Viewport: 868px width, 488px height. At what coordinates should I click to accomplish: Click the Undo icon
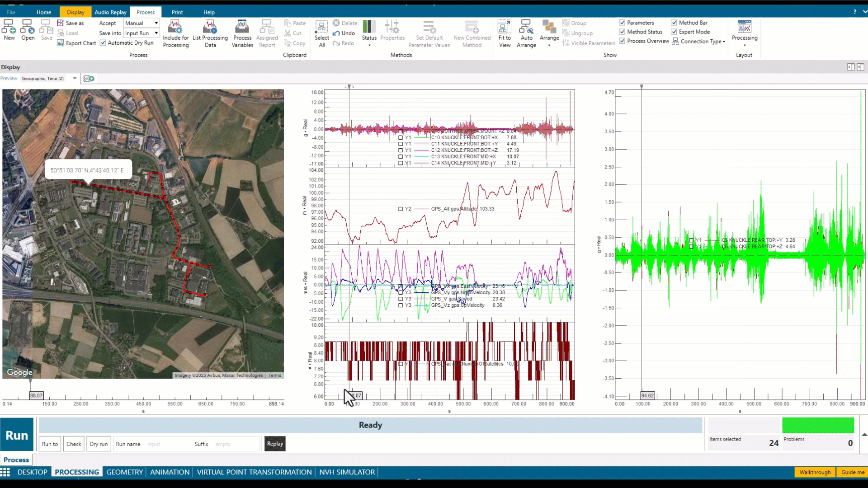[336, 33]
